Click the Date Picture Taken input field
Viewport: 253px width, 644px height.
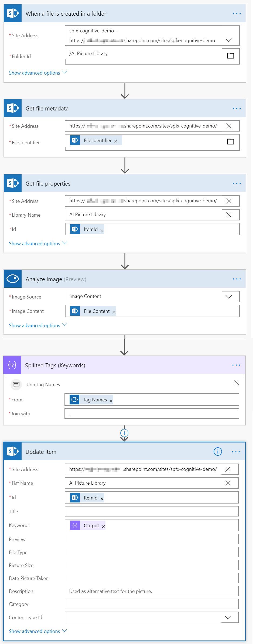click(x=152, y=578)
